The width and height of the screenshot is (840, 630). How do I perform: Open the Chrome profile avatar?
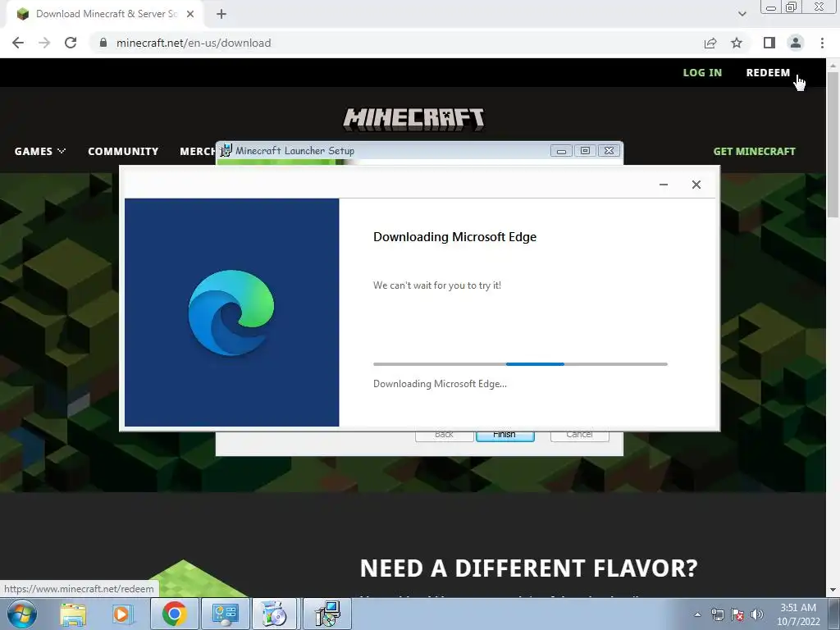(x=796, y=43)
